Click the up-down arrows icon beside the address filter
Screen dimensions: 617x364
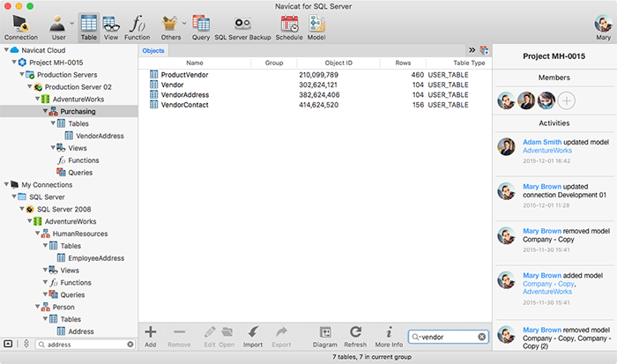point(26,344)
